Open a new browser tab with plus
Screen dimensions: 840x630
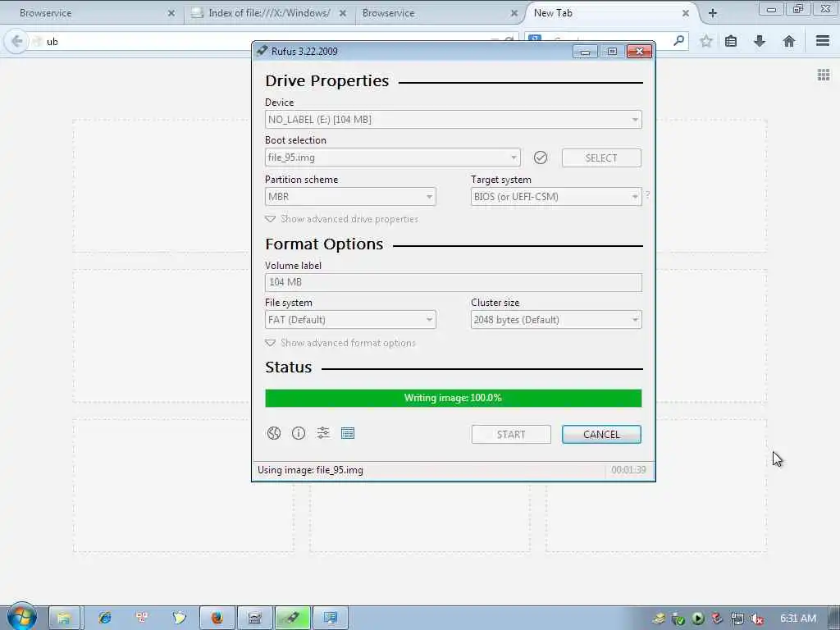[713, 13]
